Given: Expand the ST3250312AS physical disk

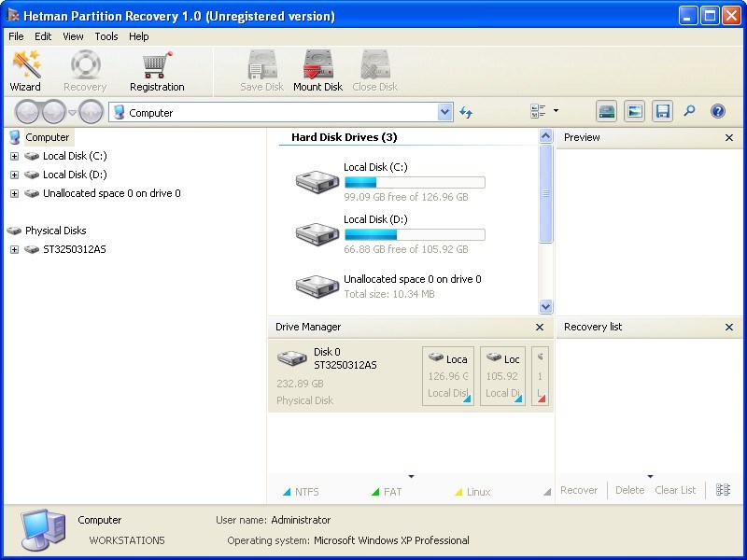Looking at the screenshot, I should click(x=15, y=249).
